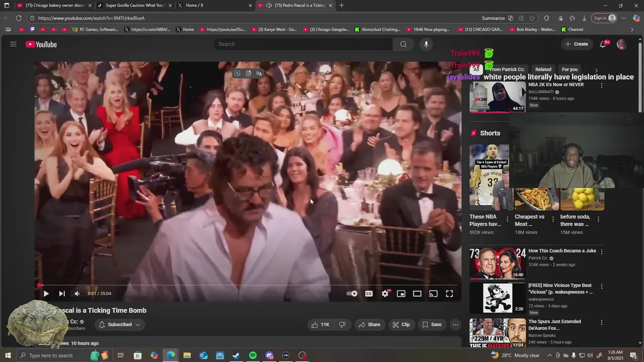
Task: Open AlonzoJust Chatting bookmark
Action: (377, 30)
